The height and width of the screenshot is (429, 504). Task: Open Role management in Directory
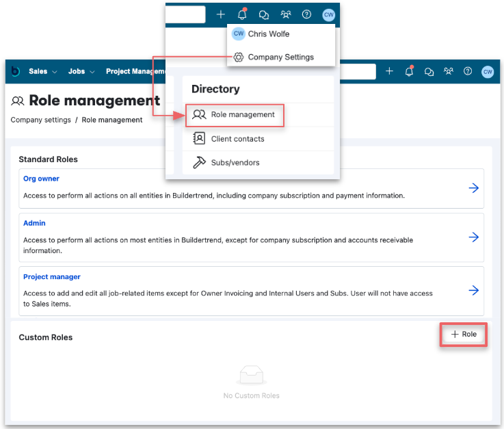coord(235,115)
